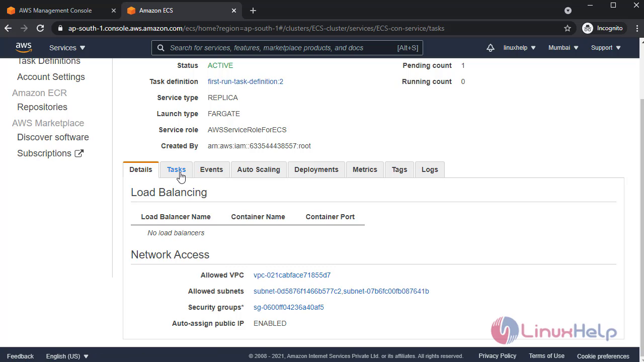Open the Logs tab
The image size is (644, 362).
(430, 169)
